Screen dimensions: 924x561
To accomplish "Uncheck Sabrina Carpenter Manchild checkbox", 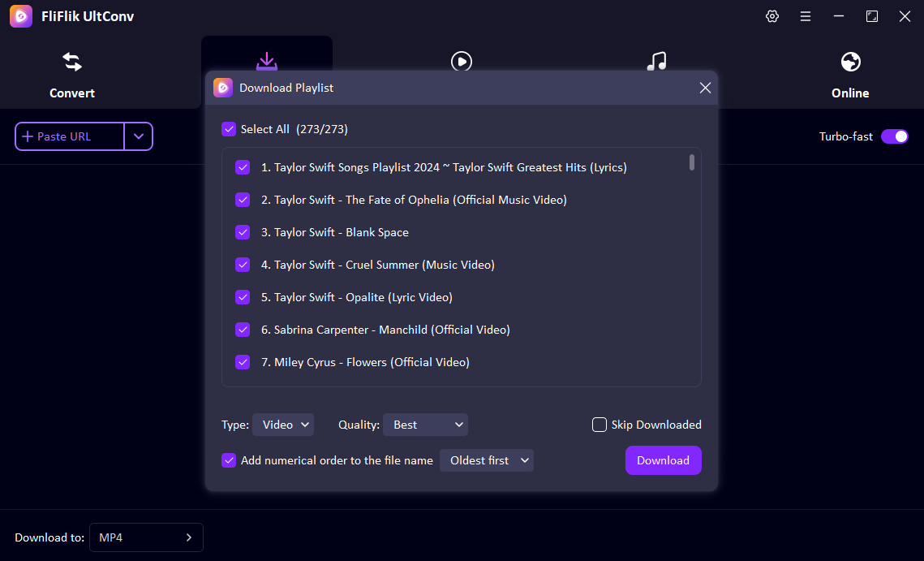I will (x=243, y=330).
